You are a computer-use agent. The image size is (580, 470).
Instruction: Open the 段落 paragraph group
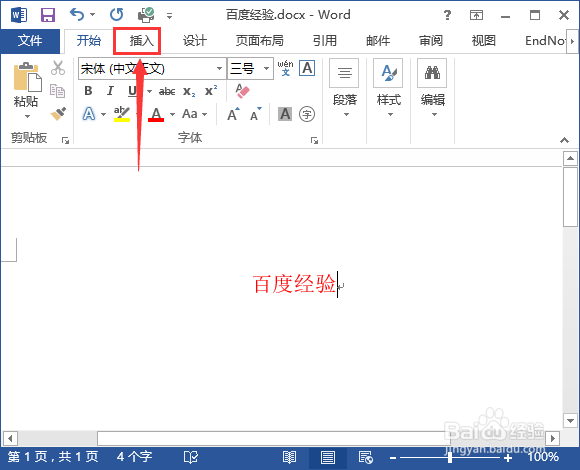(344, 88)
